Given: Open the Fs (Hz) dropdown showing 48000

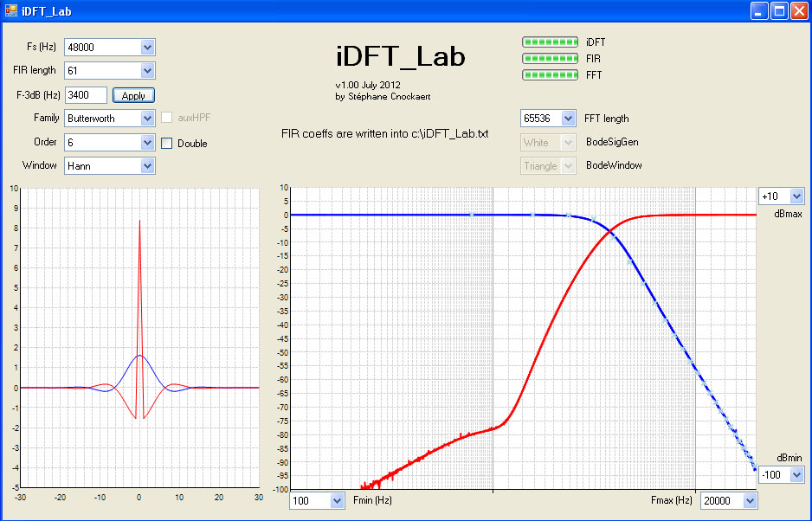Looking at the screenshot, I should (110, 47).
